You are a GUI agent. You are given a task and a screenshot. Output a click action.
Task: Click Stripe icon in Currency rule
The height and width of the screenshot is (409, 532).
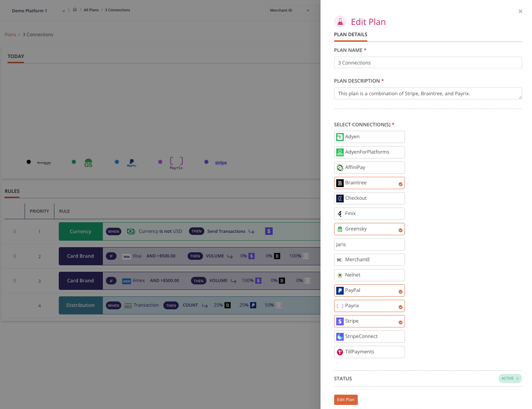point(269,231)
